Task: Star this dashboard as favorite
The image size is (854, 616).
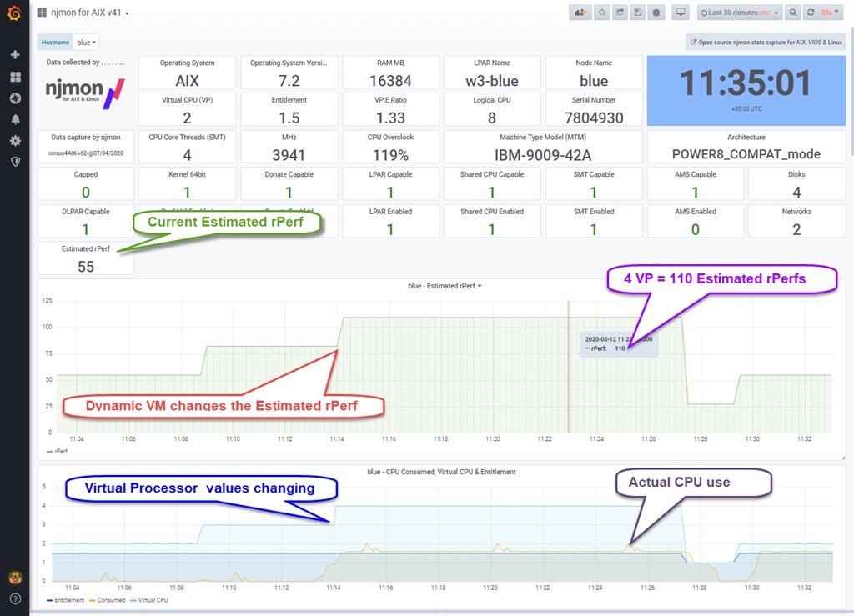Action: click(602, 13)
